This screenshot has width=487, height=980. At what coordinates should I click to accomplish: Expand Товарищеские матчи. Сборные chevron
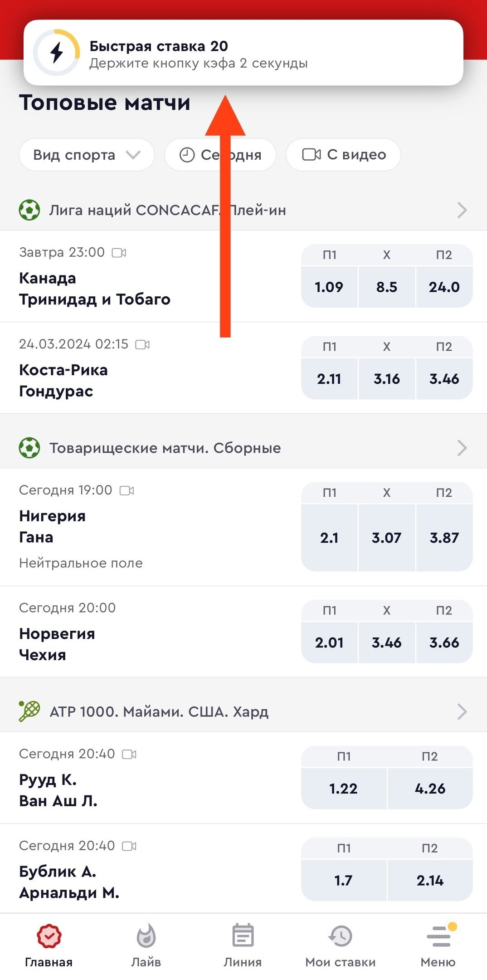point(462,448)
